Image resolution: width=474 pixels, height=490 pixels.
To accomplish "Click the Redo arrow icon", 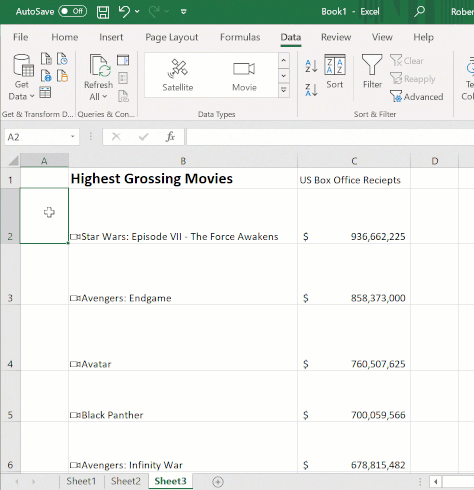I will point(154,11).
